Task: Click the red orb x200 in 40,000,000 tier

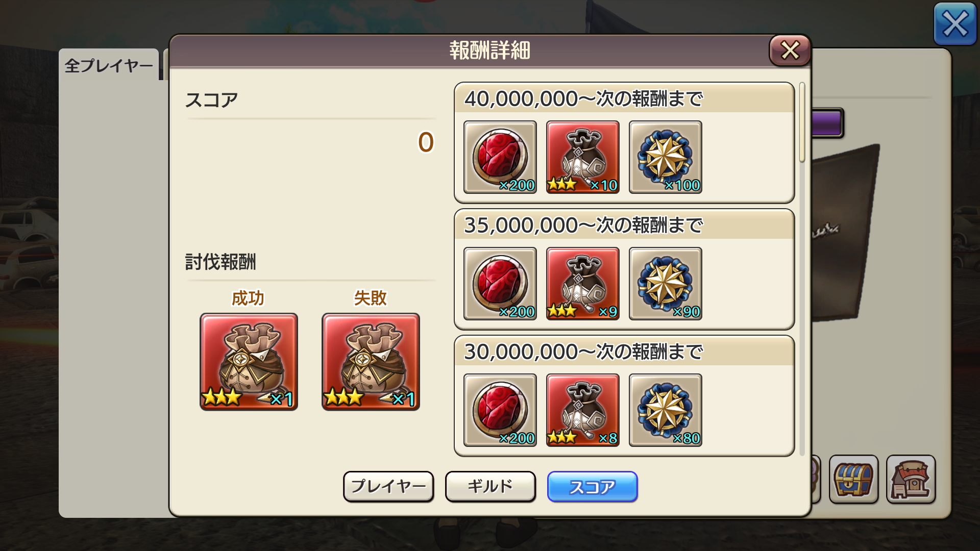Action: pyautogui.click(x=500, y=157)
